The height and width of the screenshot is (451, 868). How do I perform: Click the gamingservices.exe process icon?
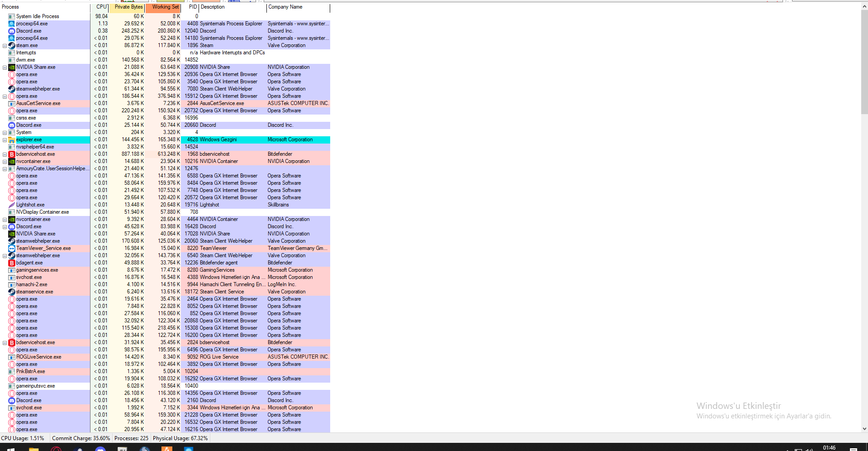coord(12,270)
